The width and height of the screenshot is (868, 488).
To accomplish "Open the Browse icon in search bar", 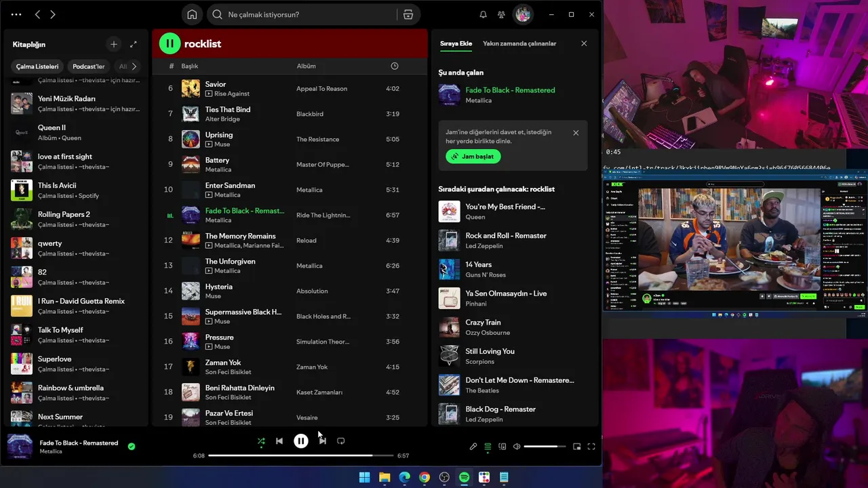I will [408, 14].
